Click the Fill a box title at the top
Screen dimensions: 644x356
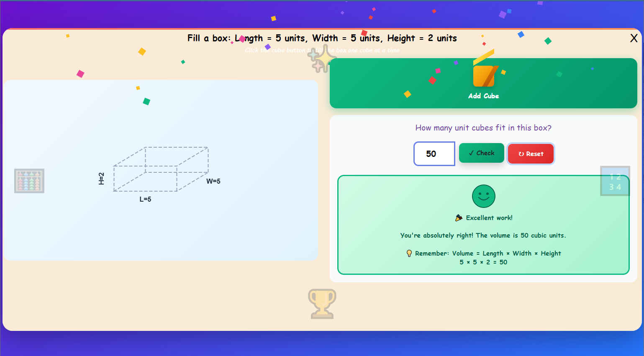pyautogui.click(x=322, y=38)
